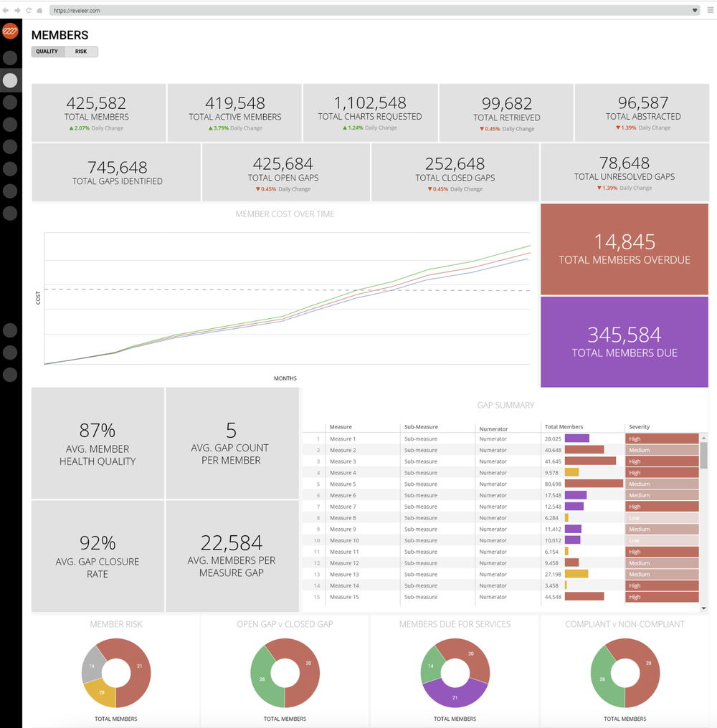Viewport: 717px width, 728px height.
Task: Open the Total Retrieved tile
Action: point(506,112)
